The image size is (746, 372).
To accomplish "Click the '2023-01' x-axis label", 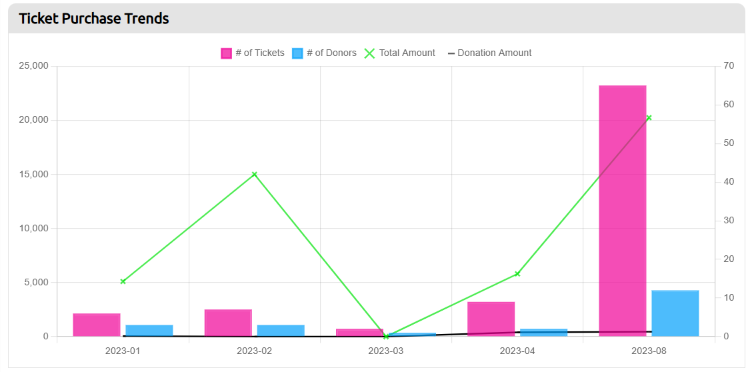I will pos(123,351).
